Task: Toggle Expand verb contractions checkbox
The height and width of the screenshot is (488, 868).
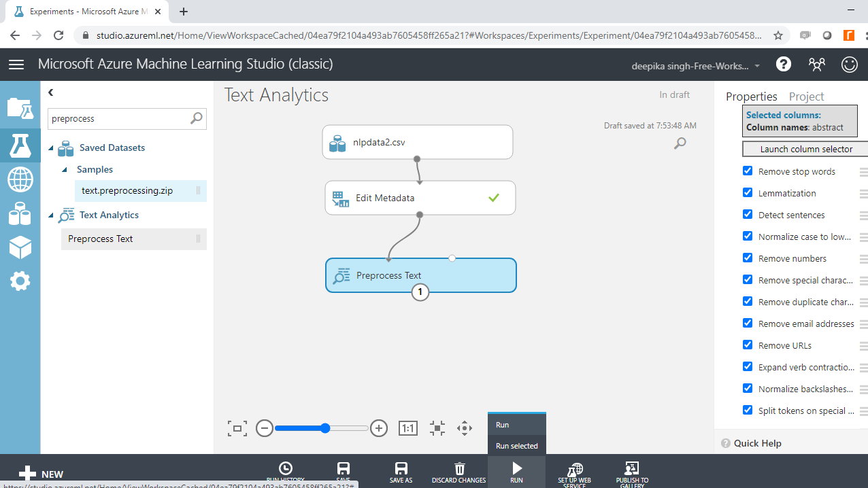Action: [x=748, y=367]
